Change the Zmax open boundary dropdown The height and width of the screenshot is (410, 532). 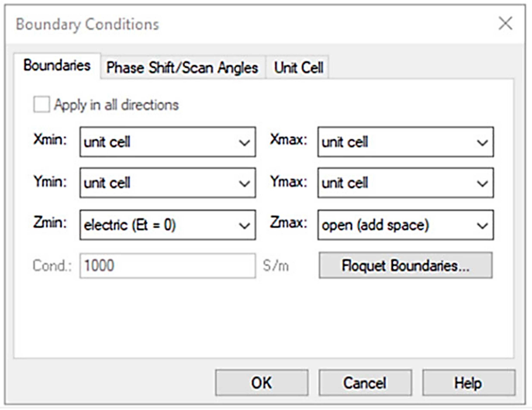pyautogui.click(x=405, y=225)
